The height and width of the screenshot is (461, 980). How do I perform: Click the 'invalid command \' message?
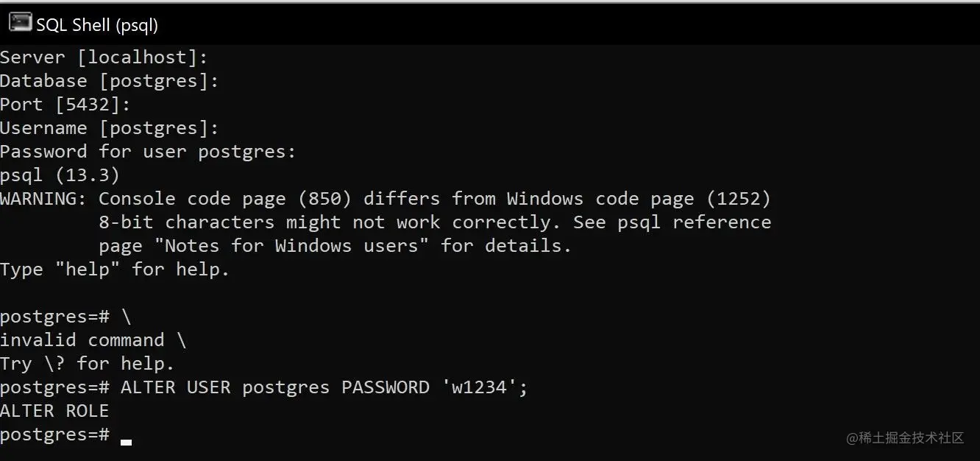[x=93, y=340]
